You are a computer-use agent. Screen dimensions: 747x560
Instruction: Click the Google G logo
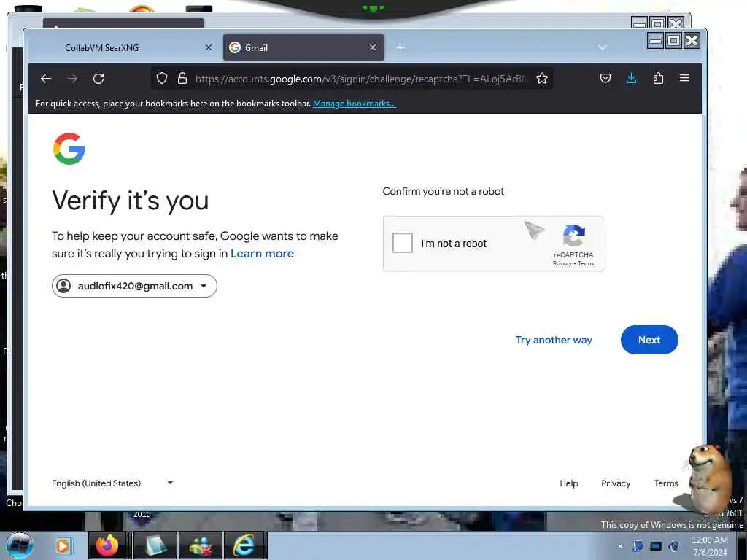point(69,149)
